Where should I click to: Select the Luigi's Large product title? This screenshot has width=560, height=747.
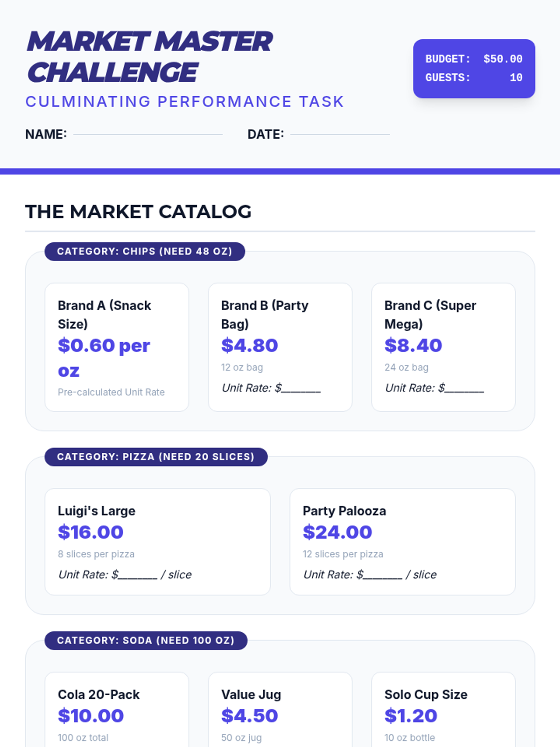click(97, 511)
